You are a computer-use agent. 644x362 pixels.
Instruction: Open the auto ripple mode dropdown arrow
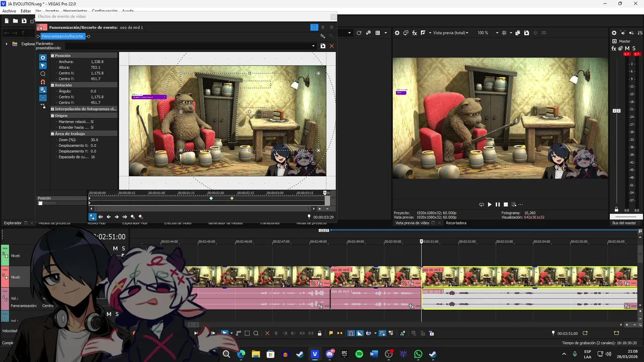(375, 333)
